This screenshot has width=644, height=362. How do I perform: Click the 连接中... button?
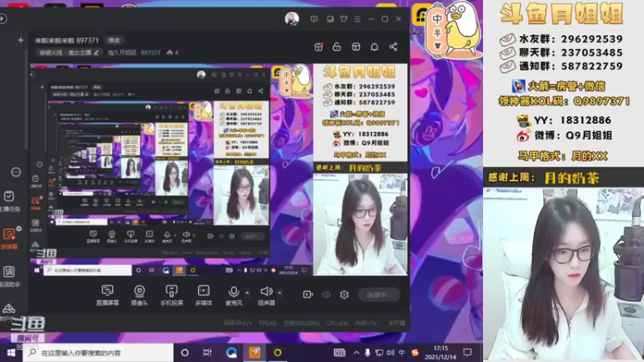click(x=378, y=294)
